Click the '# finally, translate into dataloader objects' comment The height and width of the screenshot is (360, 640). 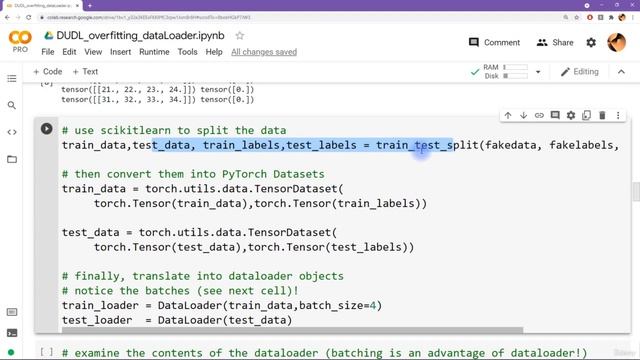click(x=202, y=276)
